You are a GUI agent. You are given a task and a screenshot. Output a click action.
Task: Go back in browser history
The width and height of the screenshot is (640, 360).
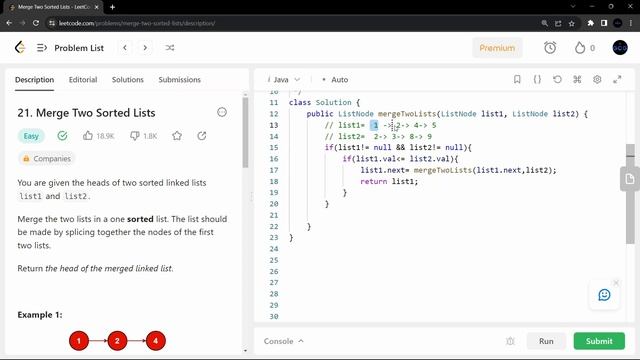coord(9,23)
